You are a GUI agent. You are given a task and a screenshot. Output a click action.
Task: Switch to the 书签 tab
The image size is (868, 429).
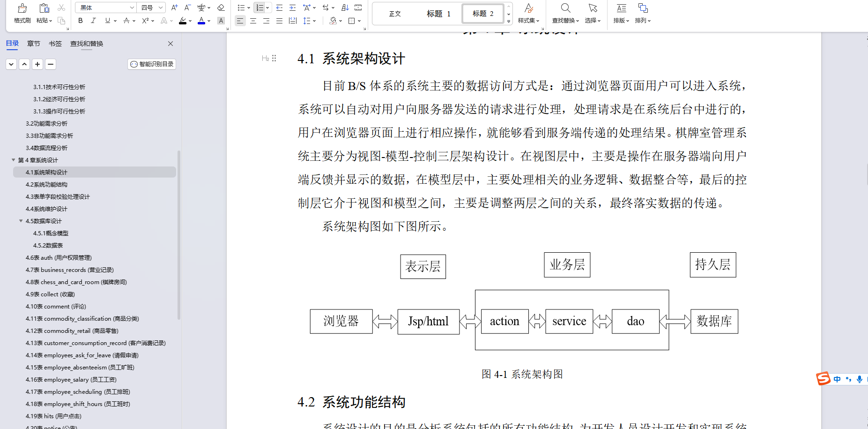[x=55, y=44]
